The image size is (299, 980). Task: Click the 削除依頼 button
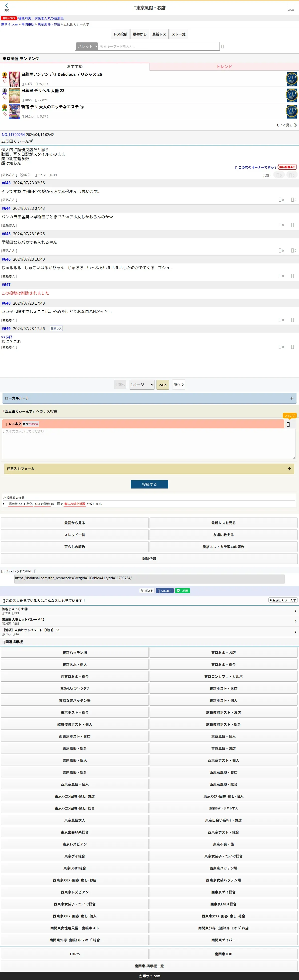pos(149,559)
